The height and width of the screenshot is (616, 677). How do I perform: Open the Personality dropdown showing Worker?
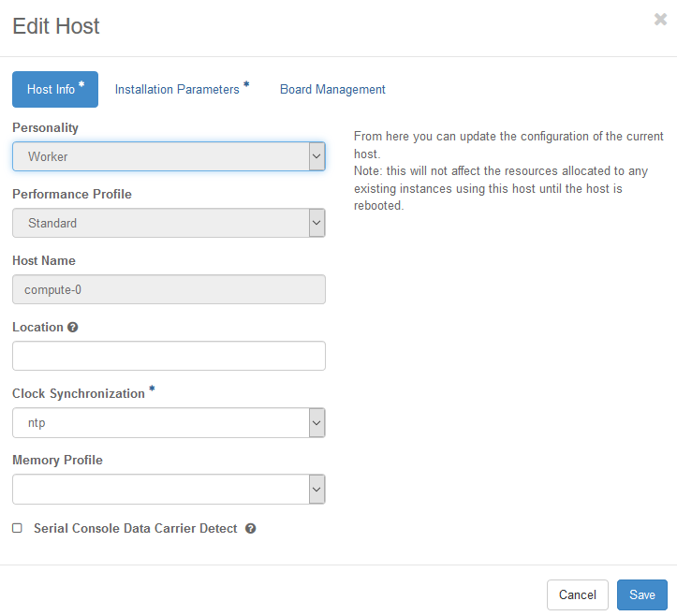(169, 156)
